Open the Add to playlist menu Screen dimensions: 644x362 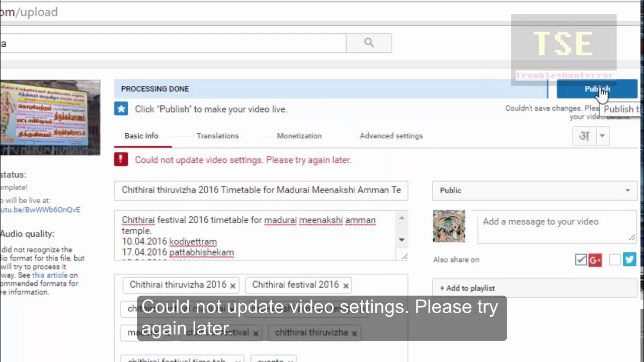tap(535, 288)
